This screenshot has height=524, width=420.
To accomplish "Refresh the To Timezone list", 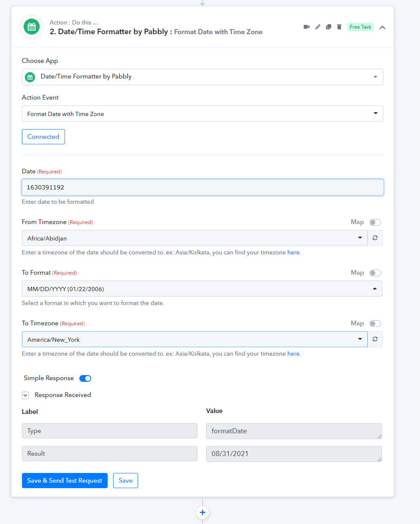I will [375, 339].
